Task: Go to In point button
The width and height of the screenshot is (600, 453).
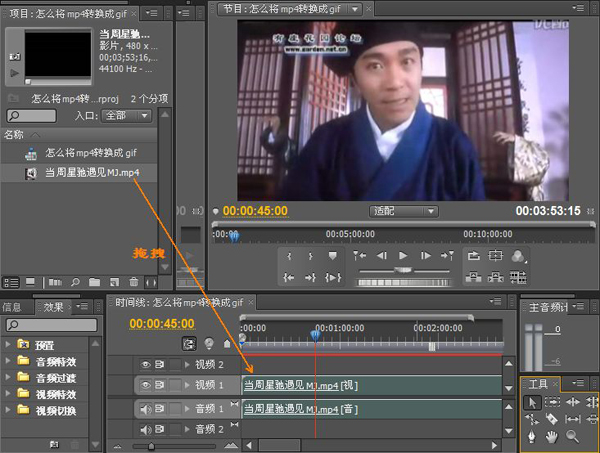Action: coord(290,277)
